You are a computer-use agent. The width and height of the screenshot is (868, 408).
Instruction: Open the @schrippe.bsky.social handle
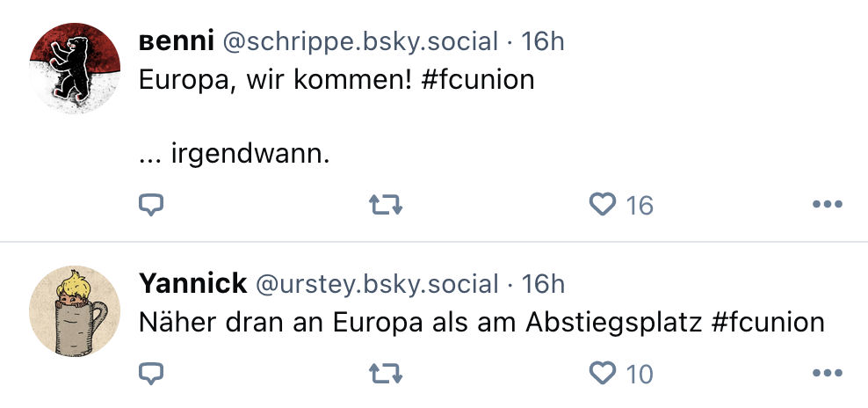coord(360,41)
